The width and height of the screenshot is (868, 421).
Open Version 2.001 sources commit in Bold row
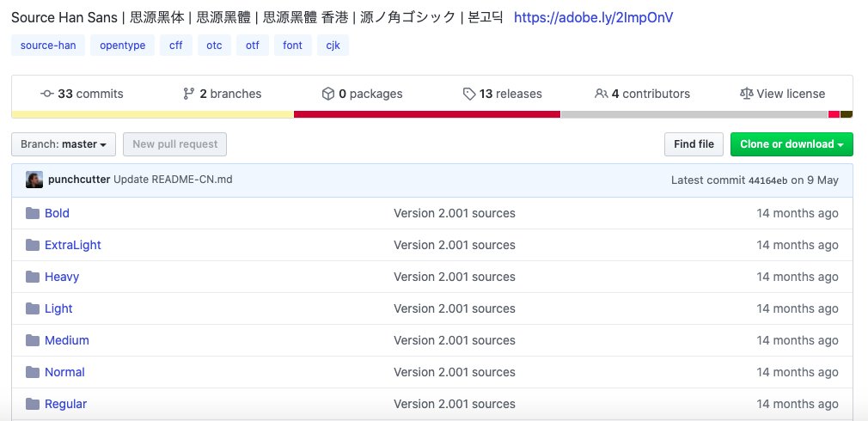[455, 213]
